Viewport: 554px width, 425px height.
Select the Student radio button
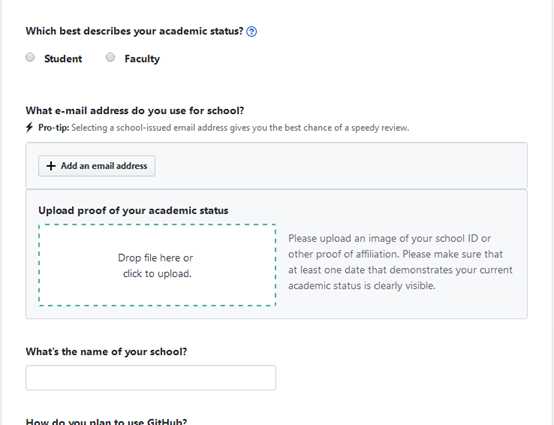click(x=30, y=57)
